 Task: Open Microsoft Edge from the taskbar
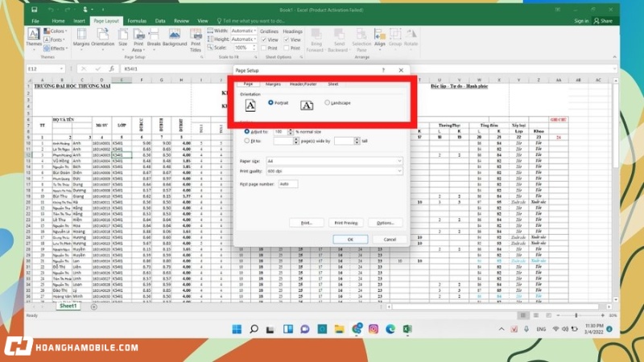coord(390,329)
